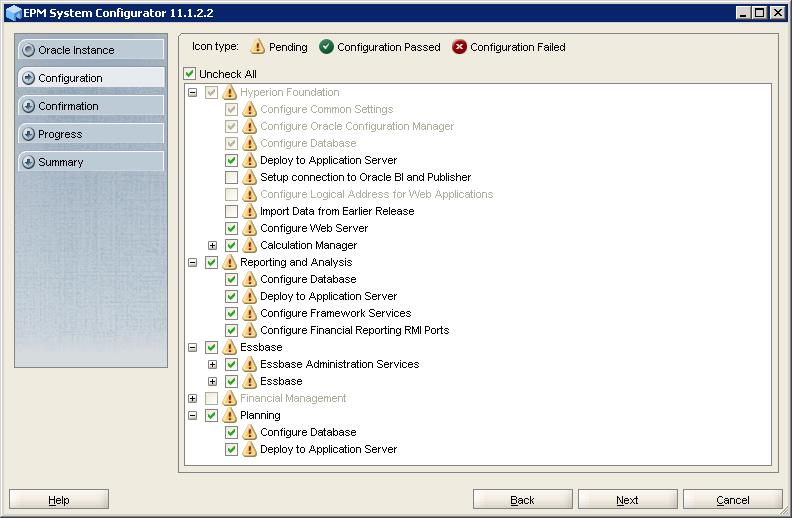Uncheck Configure Framework Services checkbox
Image resolution: width=792 pixels, height=518 pixels.
(231, 314)
